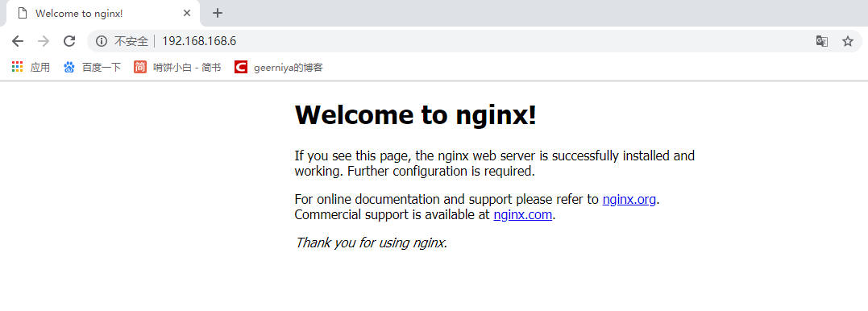Screen dimensions: 868x311
Task: Open the Google Translate page icon
Action: point(822,41)
